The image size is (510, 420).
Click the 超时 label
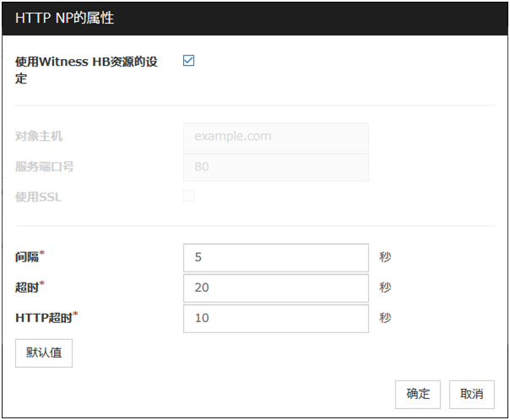click(x=30, y=288)
